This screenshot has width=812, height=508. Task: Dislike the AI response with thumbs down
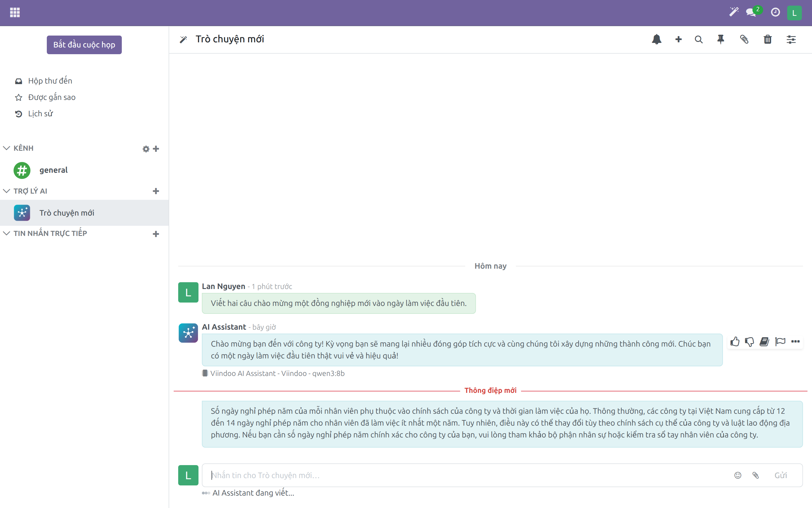749,342
